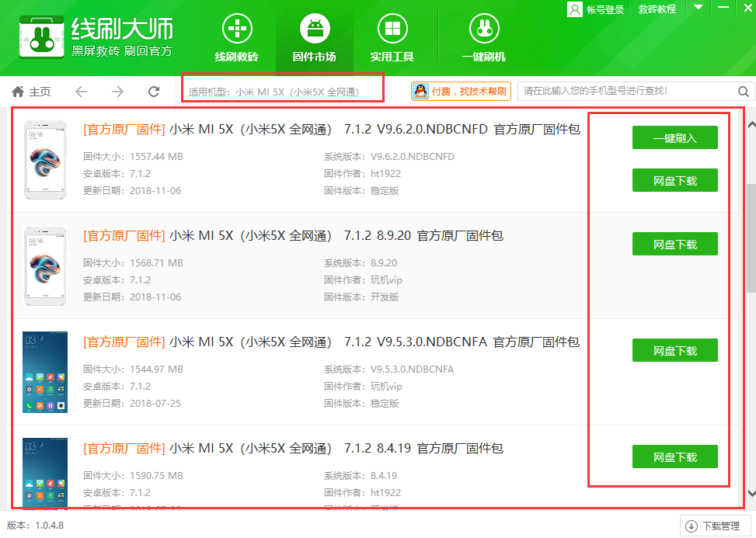Click the forward navigation arrow
756x538 pixels.
[117, 92]
